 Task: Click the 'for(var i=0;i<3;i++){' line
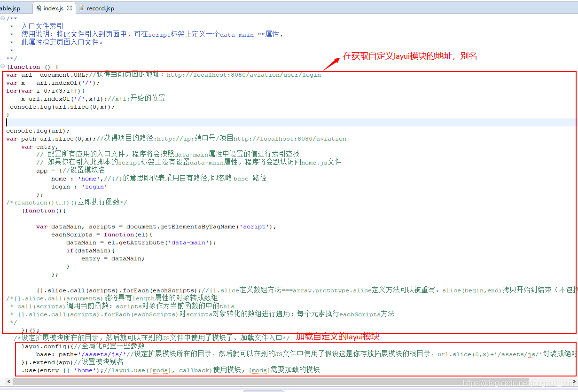tap(46, 90)
